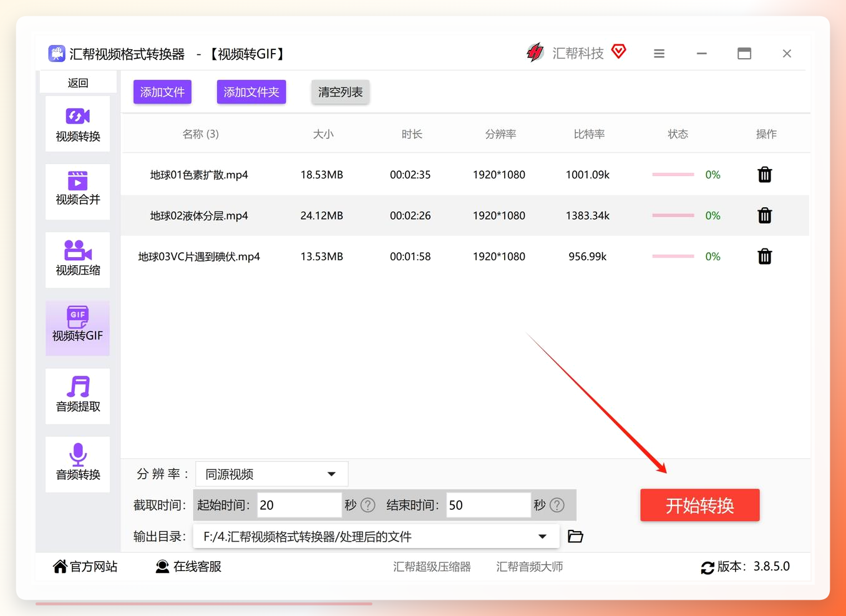The width and height of the screenshot is (846, 616).
Task: Click the 添加文件夹 button
Action: click(251, 92)
